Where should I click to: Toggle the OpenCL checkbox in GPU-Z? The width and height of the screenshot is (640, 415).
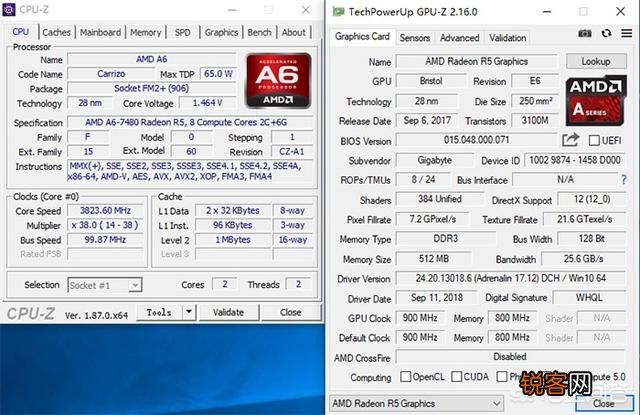[405, 376]
